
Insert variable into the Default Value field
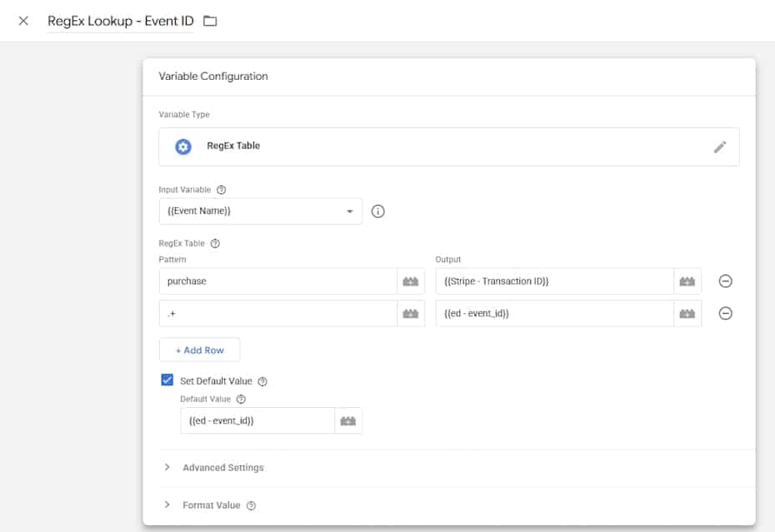(x=348, y=421)
